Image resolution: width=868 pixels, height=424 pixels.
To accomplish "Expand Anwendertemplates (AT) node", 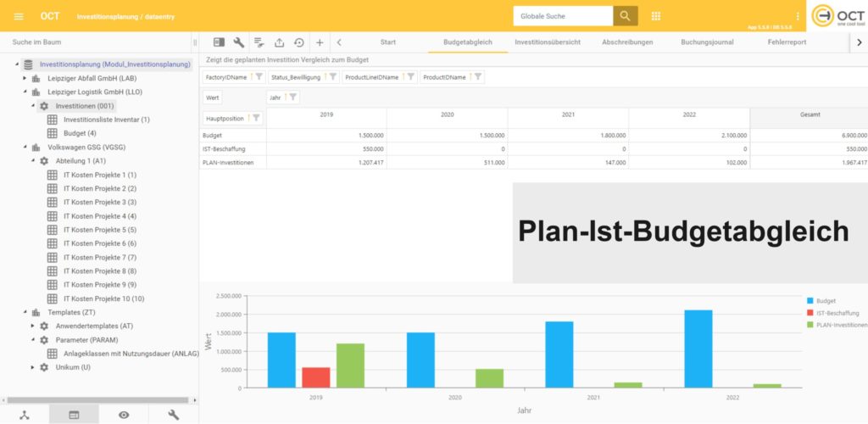I will click(x=33, y=326).
